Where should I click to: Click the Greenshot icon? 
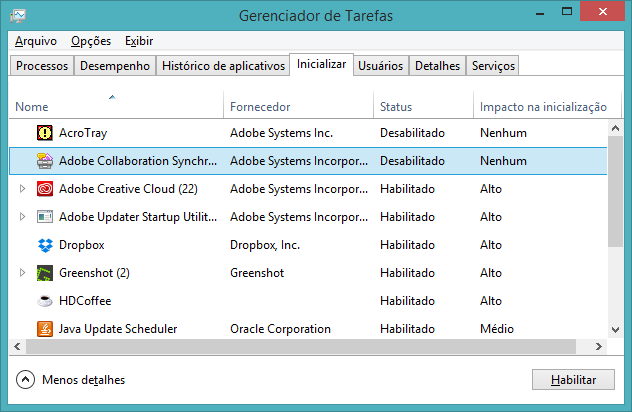click(x=45, y=273)
